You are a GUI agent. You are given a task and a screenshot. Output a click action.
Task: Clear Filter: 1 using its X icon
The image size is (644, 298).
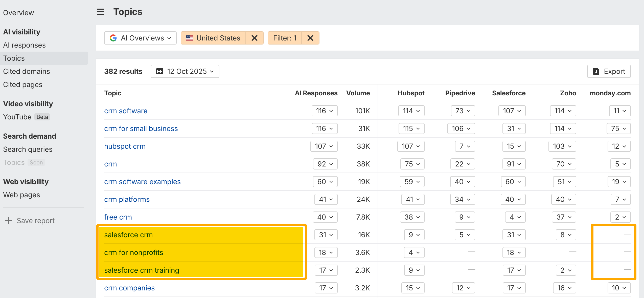pyautogui.click(x=310, y=38)
